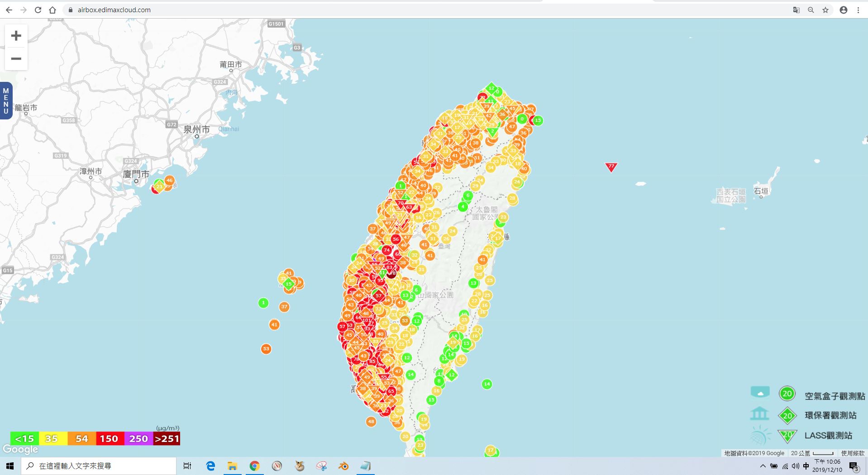
Task: Click the 環保署觀測站 legend label
Action: click(830, 415)
